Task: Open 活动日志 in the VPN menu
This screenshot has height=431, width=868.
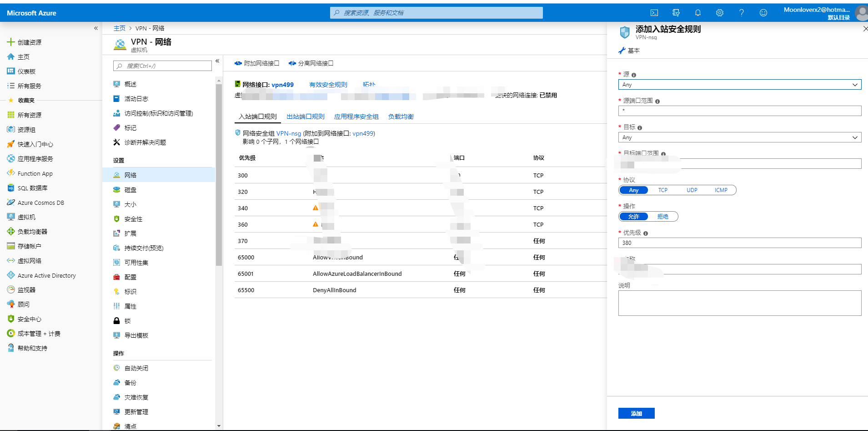Action: (136, 99)
